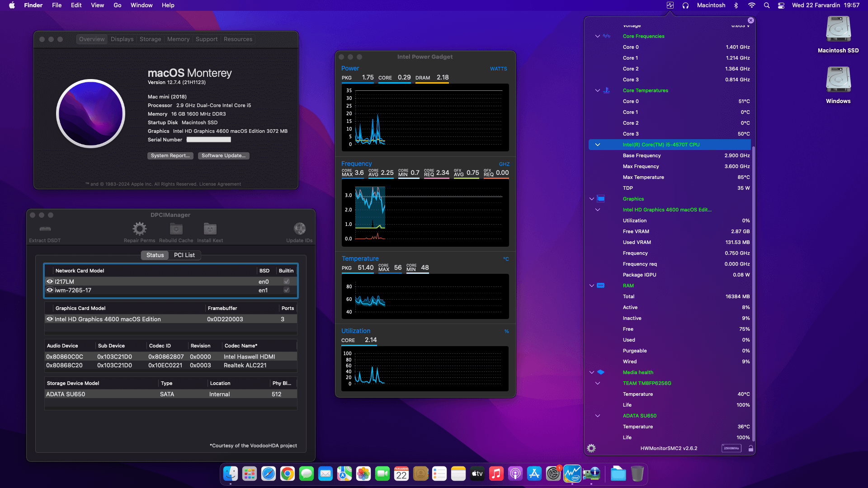The height and width of the screenshot is (488, 868).
Task: Open the Window menu in menu bar
Action: click(142, 5)
